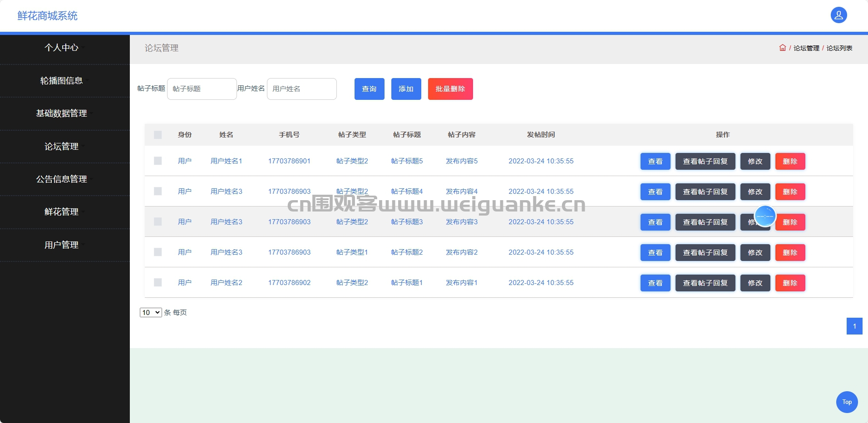
Task: Focus the 用户姓名 search input
Action: (302, 89)
